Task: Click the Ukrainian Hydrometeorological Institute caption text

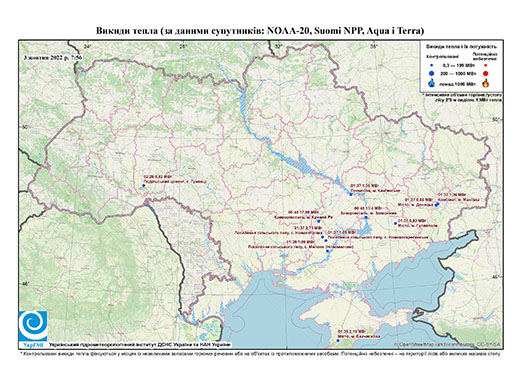Action: [140, 344]
